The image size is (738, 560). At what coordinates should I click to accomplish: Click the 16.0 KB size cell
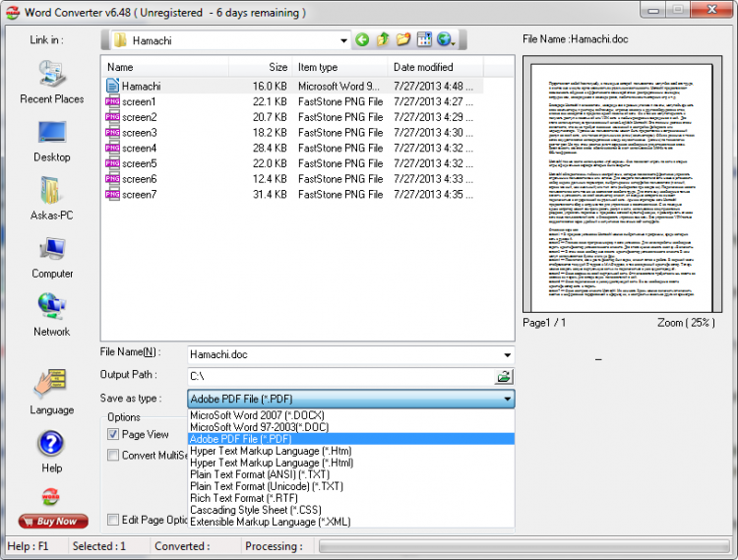coord(270,87)
